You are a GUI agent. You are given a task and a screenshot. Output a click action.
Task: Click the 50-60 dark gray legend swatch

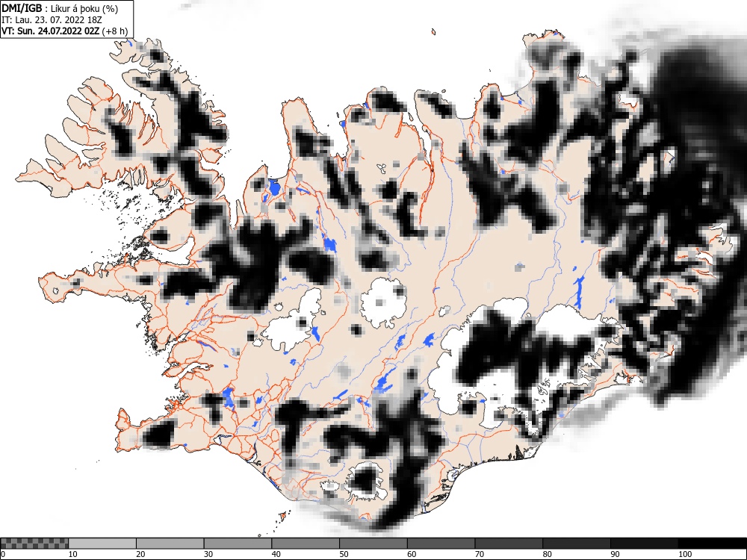pyautogui.click(x=373, y=544)
